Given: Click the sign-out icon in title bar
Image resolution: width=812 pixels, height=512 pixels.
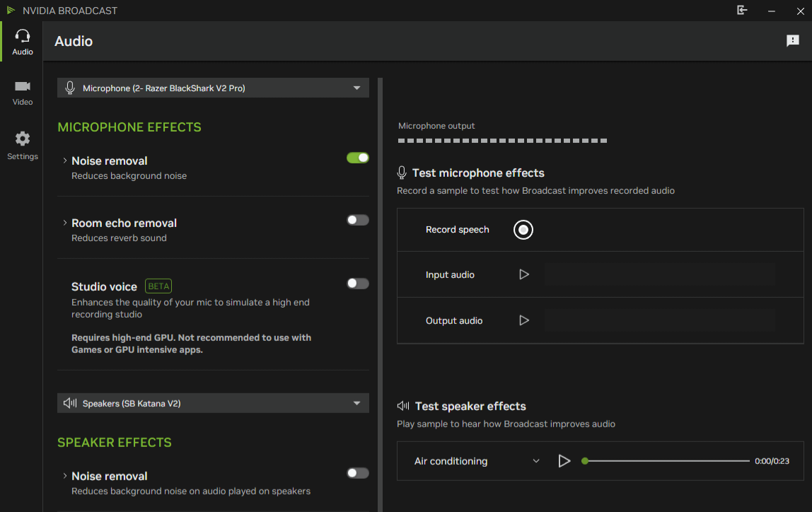Looking at the screenshot, I should [x=742, y=11].
